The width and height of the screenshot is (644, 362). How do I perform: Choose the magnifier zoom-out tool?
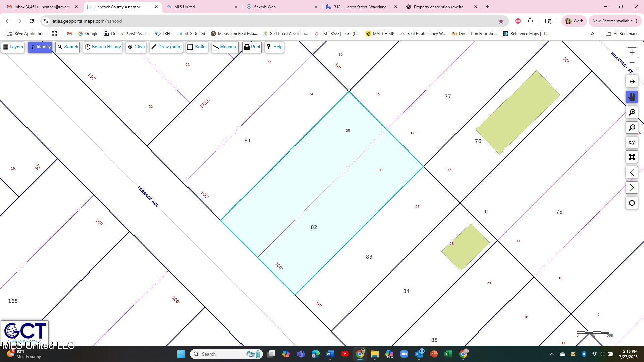pyautogui.click(x=632, y=128)
